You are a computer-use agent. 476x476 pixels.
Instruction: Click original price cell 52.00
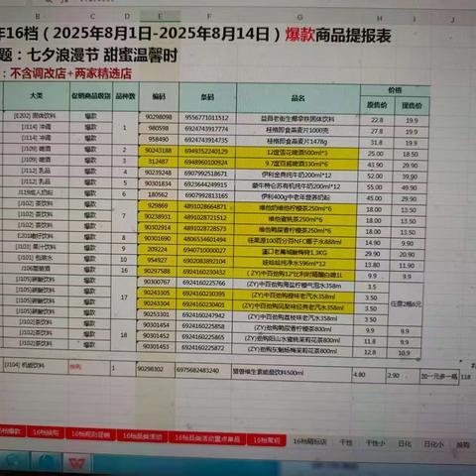point(375,177)
